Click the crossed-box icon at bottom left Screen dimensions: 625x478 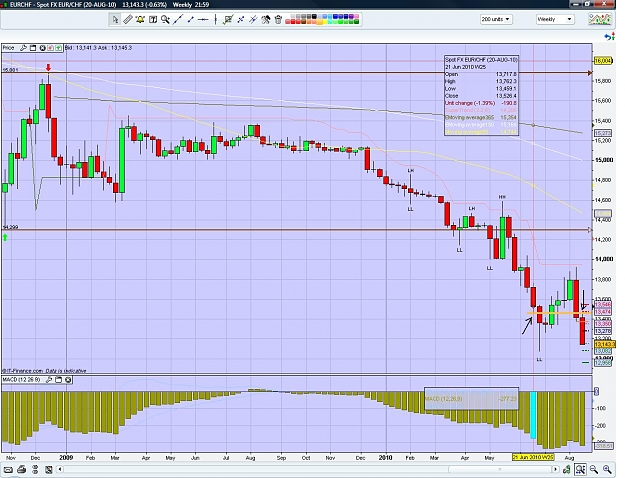(x=49, y=470)
